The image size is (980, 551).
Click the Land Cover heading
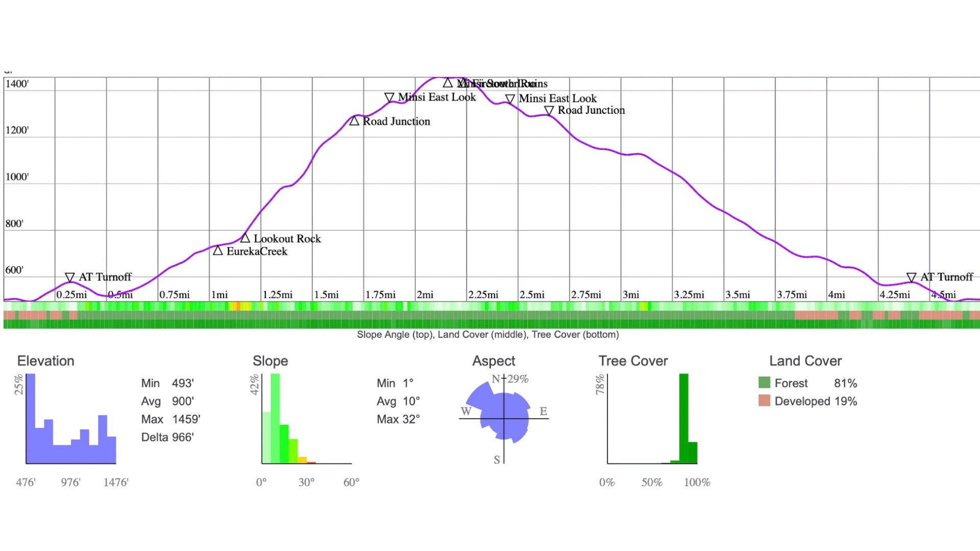[x=805, y=361]
